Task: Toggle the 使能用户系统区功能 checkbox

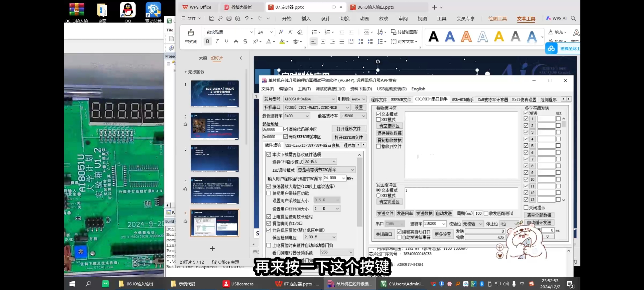Action: click(x=269, y=193)
